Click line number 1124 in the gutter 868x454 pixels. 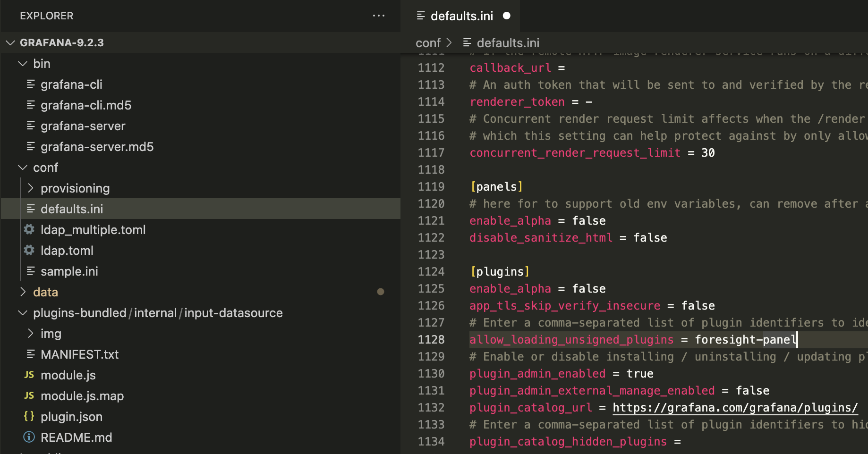click(431, 272)
